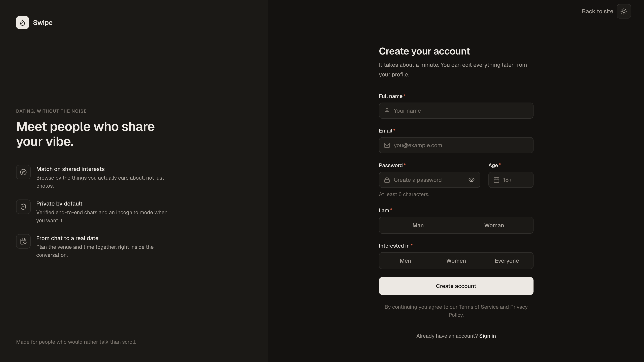Show password using the eye icon

tap(472, 180)
